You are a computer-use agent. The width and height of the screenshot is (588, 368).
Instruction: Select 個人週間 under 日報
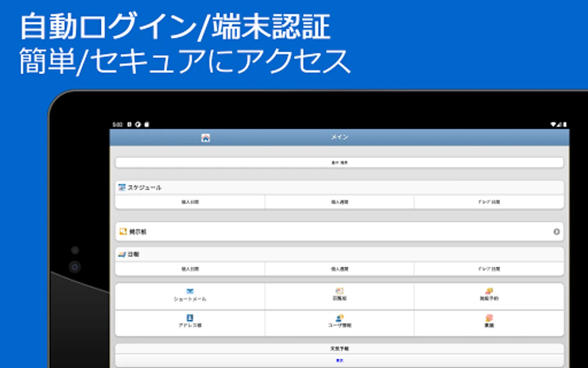[x=339, y=269]
